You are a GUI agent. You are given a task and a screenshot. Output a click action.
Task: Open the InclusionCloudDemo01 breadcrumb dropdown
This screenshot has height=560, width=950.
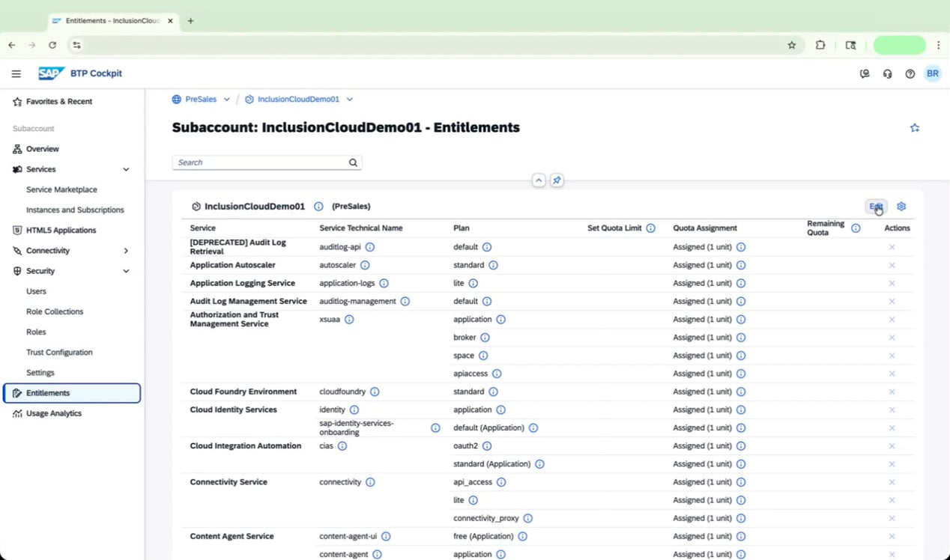point(349,100)
